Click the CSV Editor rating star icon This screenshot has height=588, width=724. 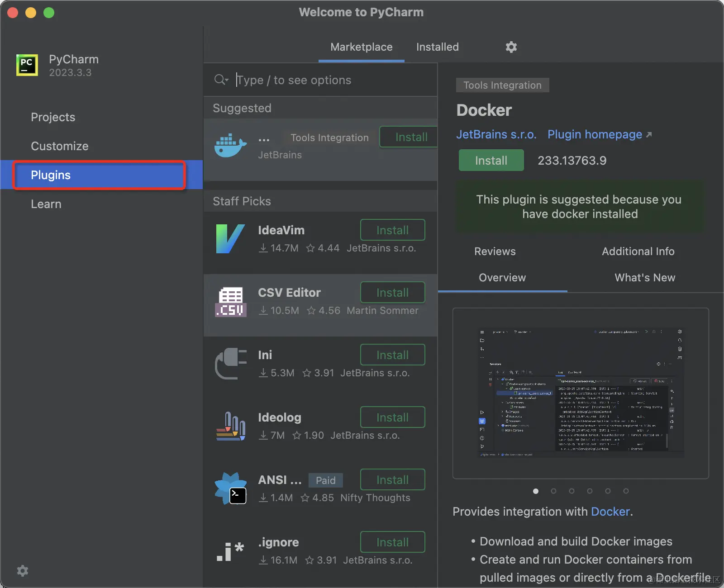coord(311,311)
